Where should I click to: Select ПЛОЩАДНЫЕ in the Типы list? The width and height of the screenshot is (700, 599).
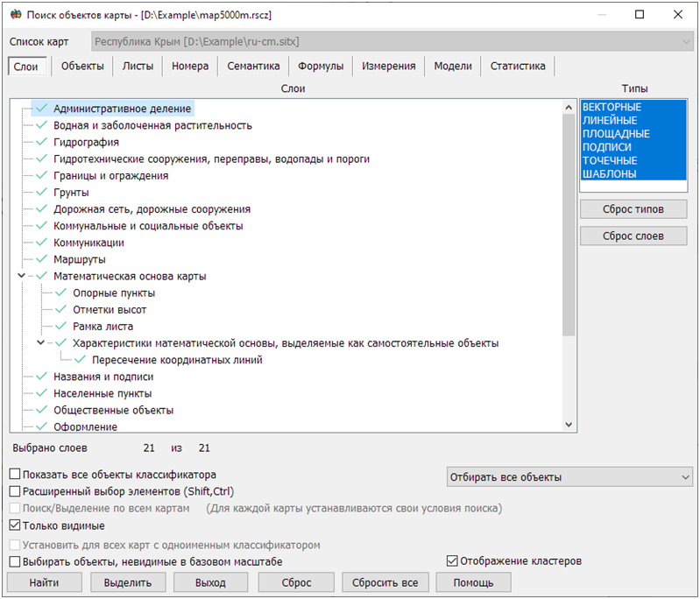click(x=616, y=134)
